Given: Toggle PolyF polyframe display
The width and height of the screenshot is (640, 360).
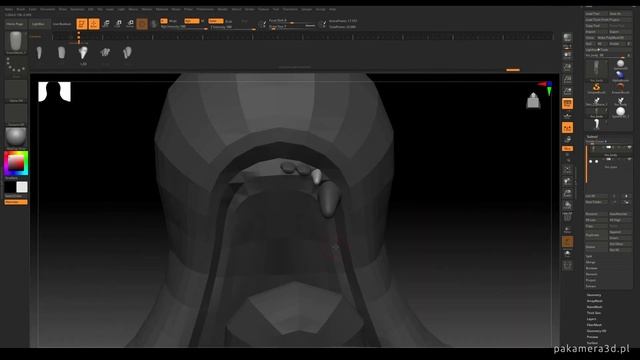Looking at the screenshot, I should coord(567,217).
